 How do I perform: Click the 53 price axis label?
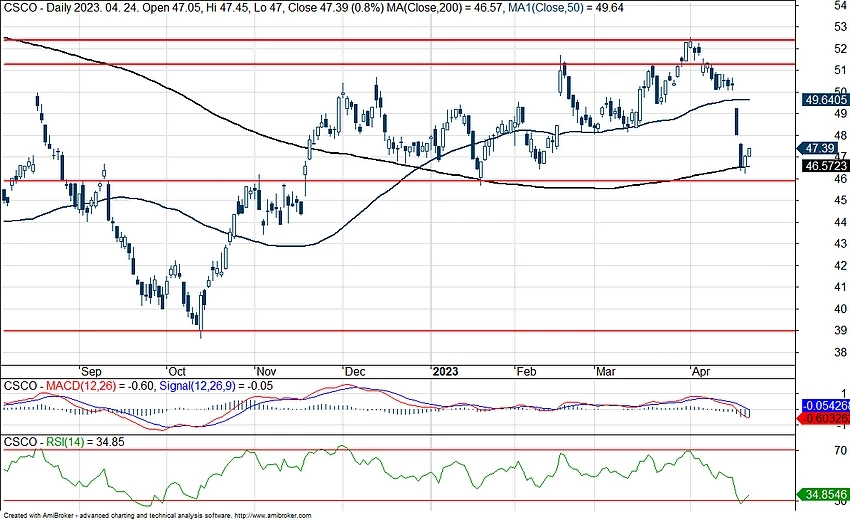click(840, 27)
